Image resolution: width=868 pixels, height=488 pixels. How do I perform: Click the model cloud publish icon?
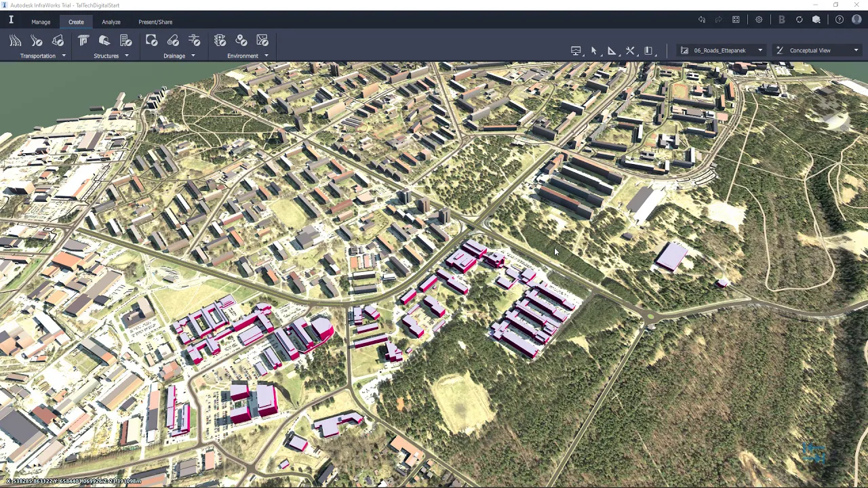point(816,20)
